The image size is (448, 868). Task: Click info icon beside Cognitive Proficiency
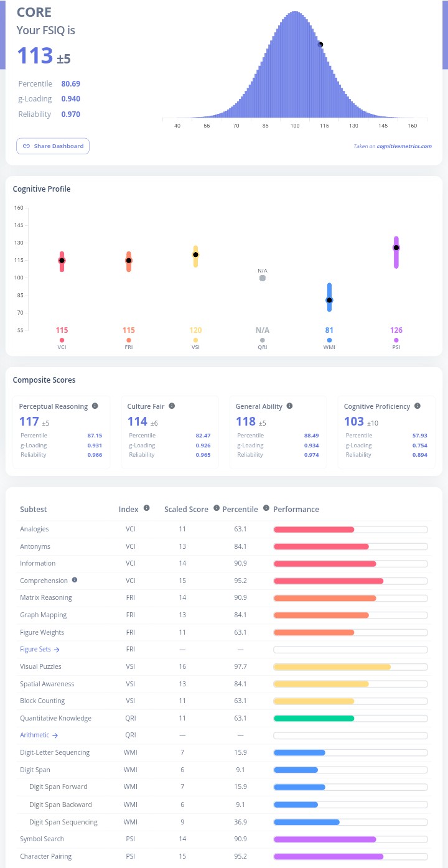(417, 406)
